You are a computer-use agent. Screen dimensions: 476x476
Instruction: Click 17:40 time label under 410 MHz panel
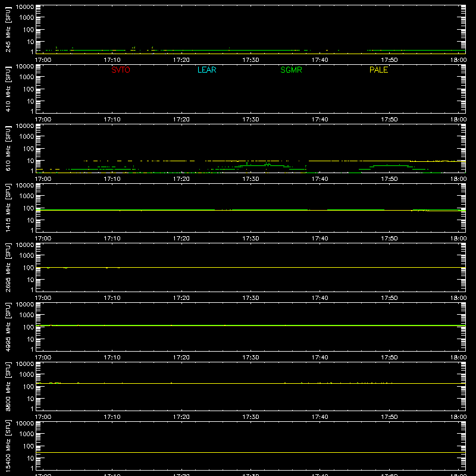tap(320, 120)
